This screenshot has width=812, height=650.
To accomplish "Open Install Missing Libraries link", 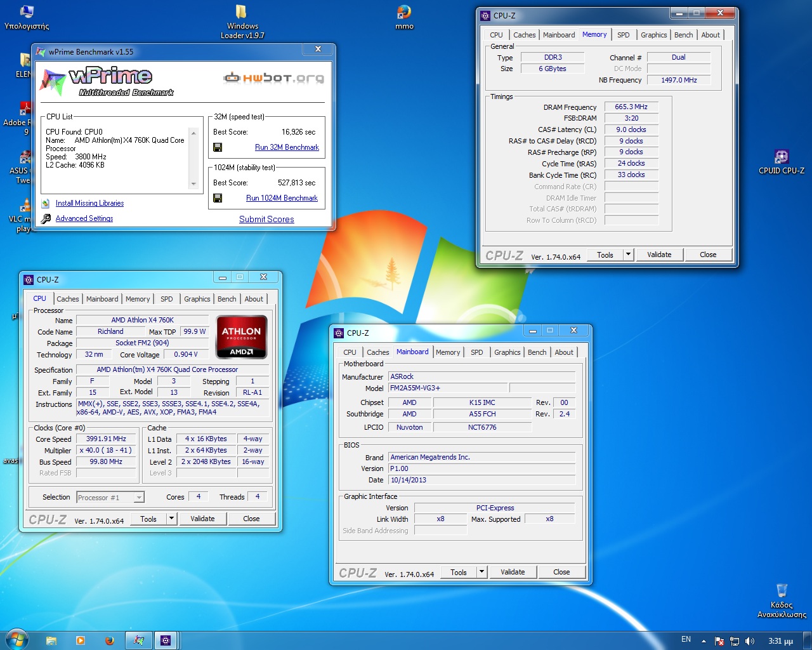I will pos(89,203).
